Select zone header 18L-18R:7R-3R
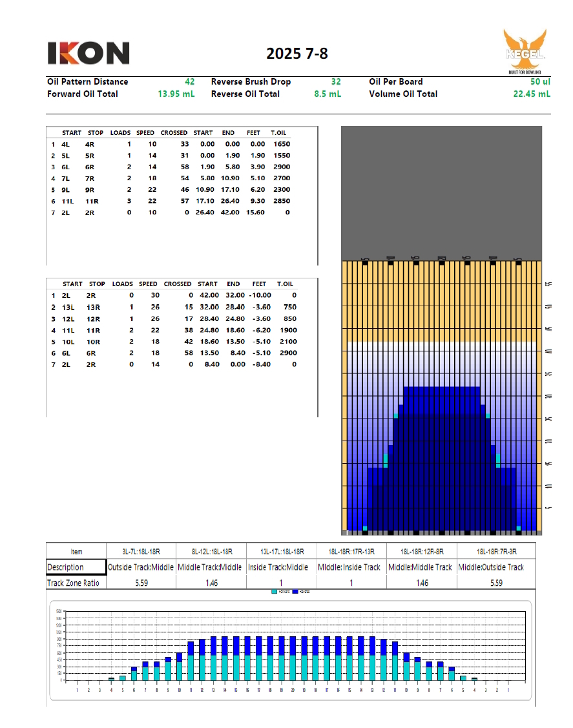 tap(496, 552)
